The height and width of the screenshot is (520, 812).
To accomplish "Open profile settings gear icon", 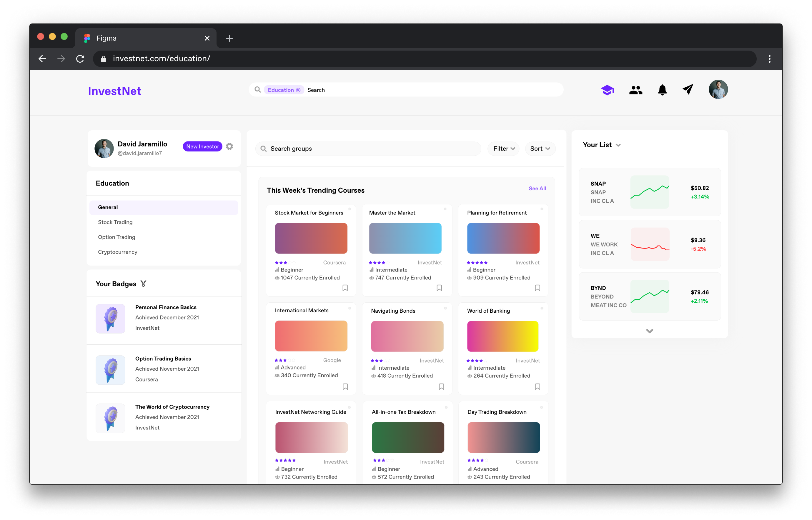I will pos(229,146).
